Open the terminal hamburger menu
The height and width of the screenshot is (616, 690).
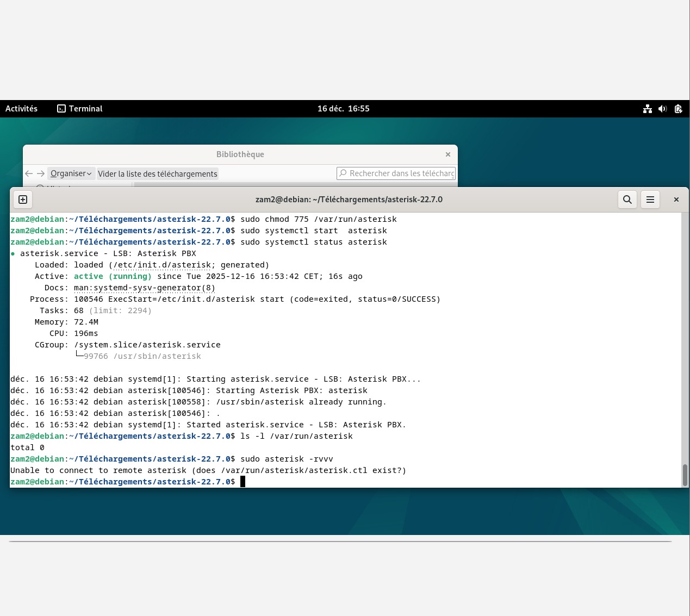point(650,200)
